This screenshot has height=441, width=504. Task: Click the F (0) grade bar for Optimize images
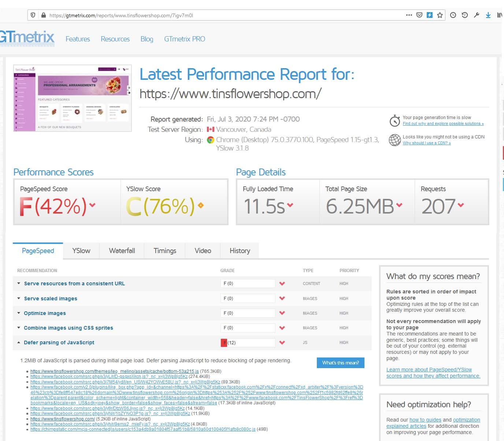click(248, 313)
